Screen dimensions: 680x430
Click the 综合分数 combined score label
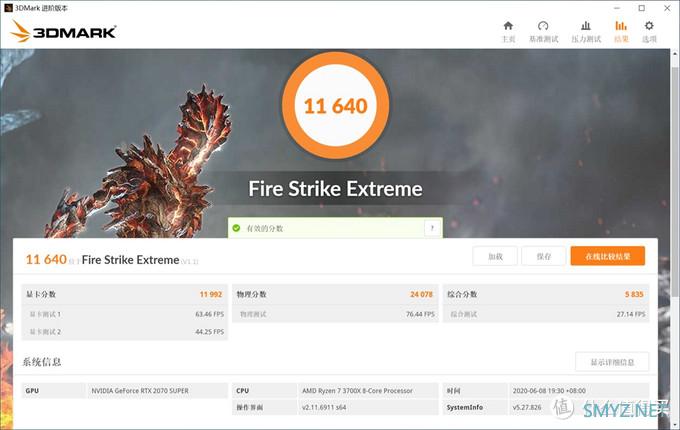pos(462,294)
